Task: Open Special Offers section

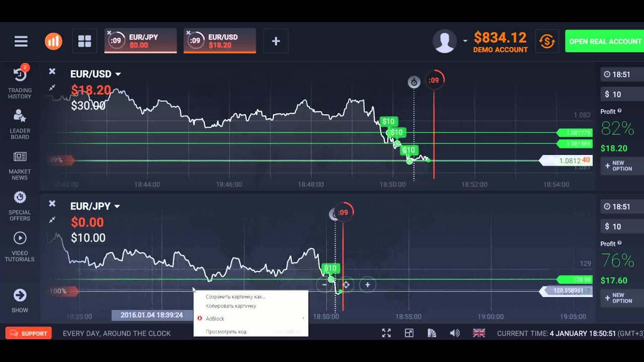Action: [x=20, y=206]
